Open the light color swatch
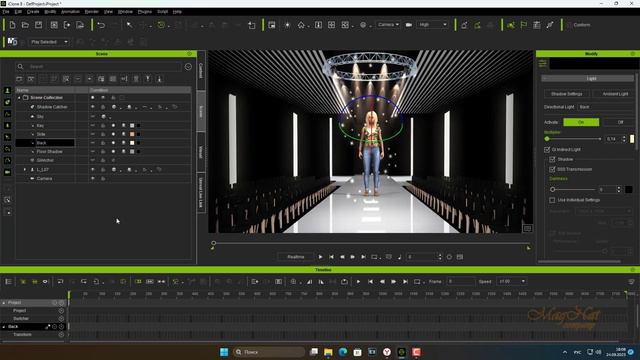Viewport: 640px width, 360px height. coord(632,139)
